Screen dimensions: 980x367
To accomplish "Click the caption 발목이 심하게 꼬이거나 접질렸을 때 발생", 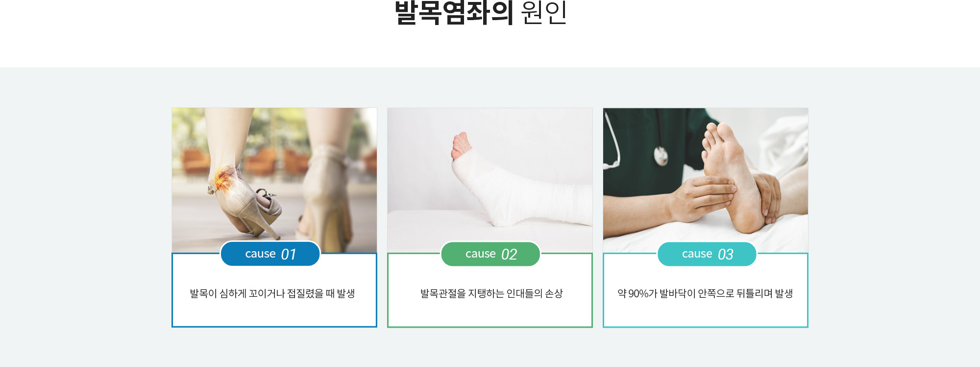I will 272,293.
